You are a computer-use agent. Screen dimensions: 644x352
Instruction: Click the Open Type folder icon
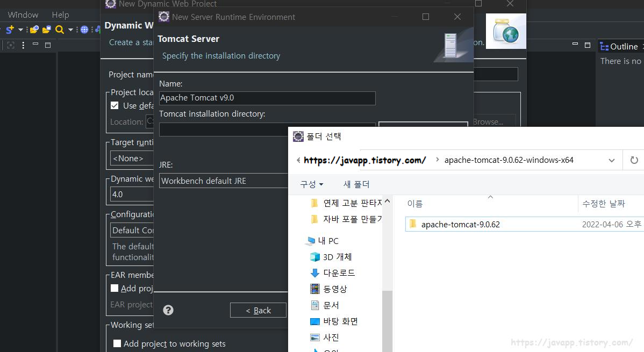(34, 30)
